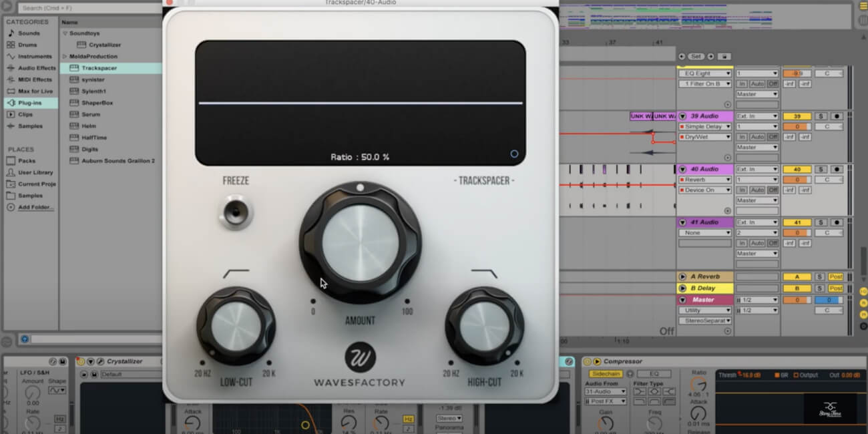This screenshot has height=434, width=868.
Task: Click the Set locator button
Action: click(x=696, y=57)
